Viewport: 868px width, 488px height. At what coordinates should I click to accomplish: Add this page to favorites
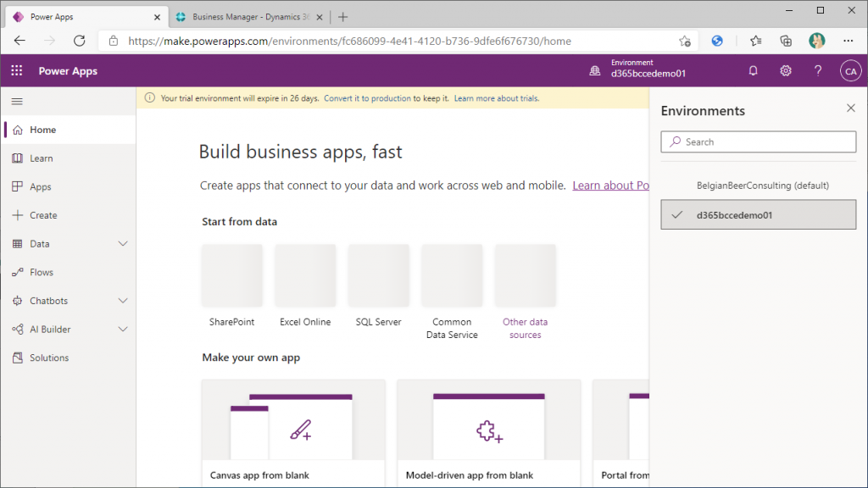pyautogui.click(x=685, y=41)
